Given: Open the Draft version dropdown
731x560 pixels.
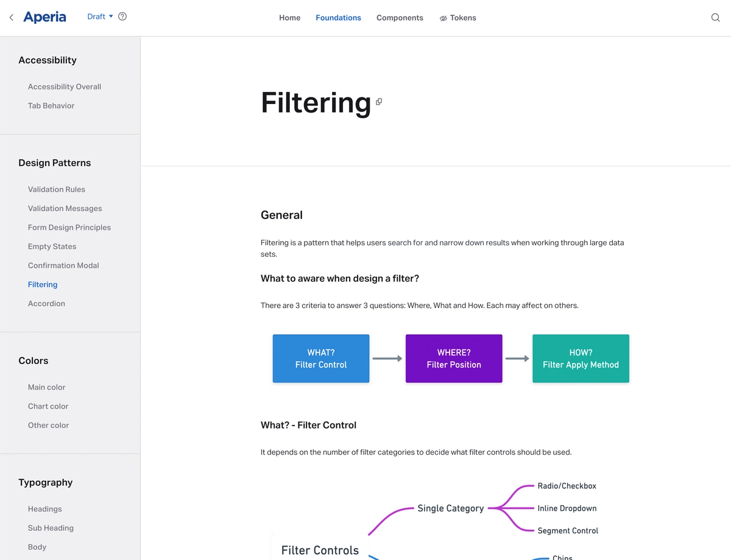Looking at the screenshot, I should [x=100, y=16].
